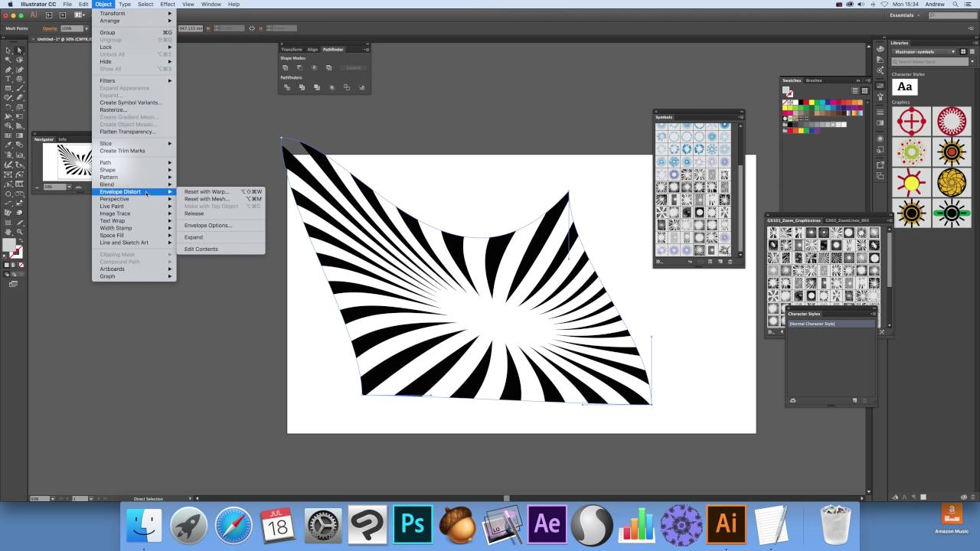Click the white swatch in Swatches panel

(x=795, y=103)
